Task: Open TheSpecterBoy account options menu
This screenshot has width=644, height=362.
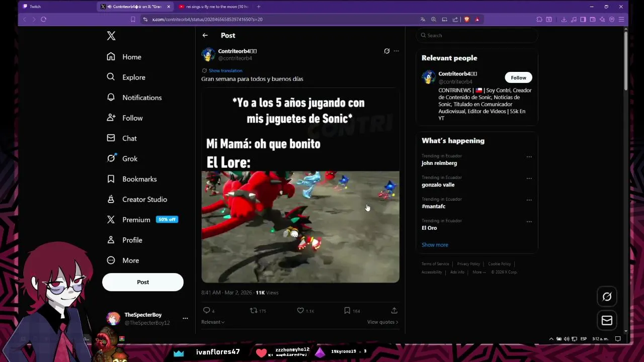Action: point(185,318)
